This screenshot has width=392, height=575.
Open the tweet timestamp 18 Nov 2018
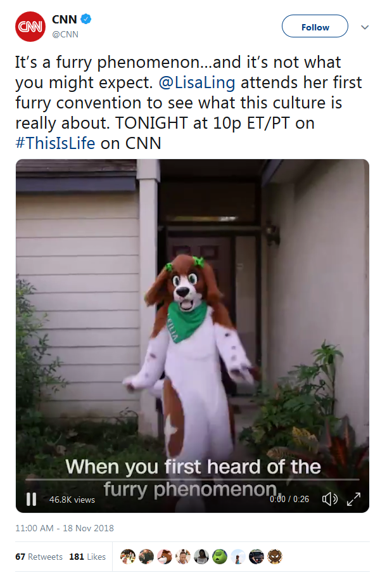[x=65, y=528]
